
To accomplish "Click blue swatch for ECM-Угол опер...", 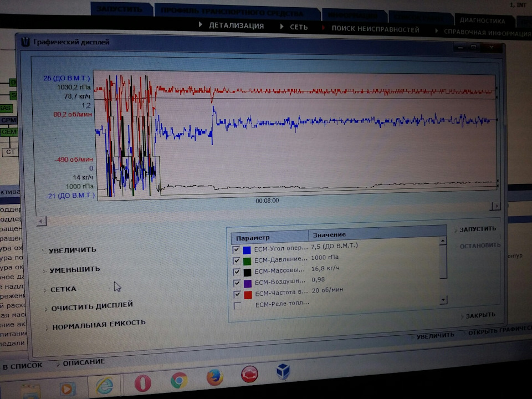I will coord(247,250).
